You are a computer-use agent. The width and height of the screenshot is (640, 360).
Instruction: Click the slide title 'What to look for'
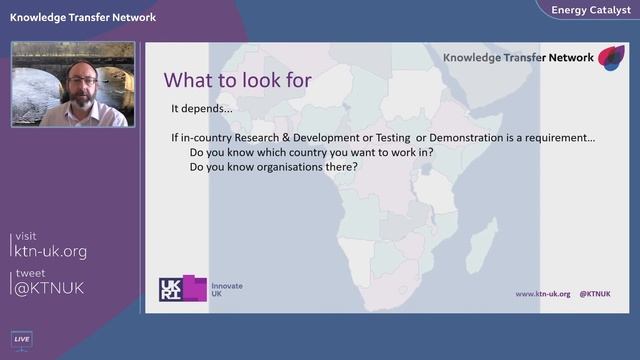point(238,80)
